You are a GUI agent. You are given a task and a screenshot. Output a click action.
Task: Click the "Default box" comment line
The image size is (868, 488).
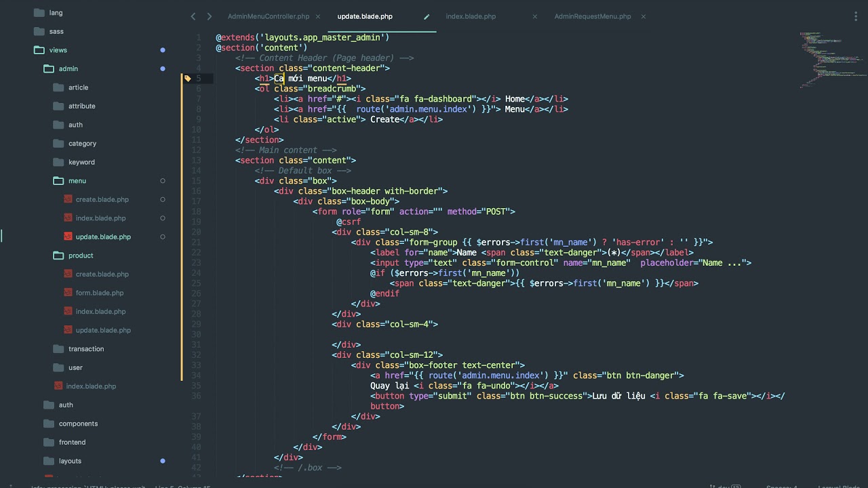coord(302,170)
